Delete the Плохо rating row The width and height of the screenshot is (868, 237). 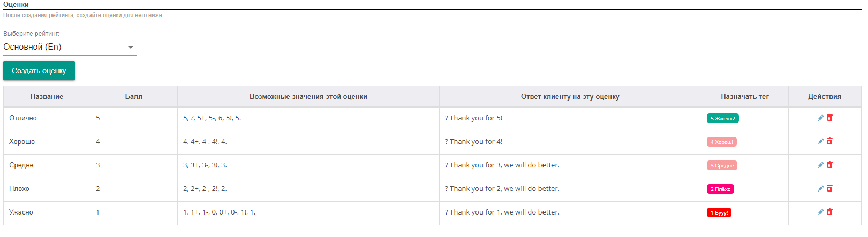(829, 188)
